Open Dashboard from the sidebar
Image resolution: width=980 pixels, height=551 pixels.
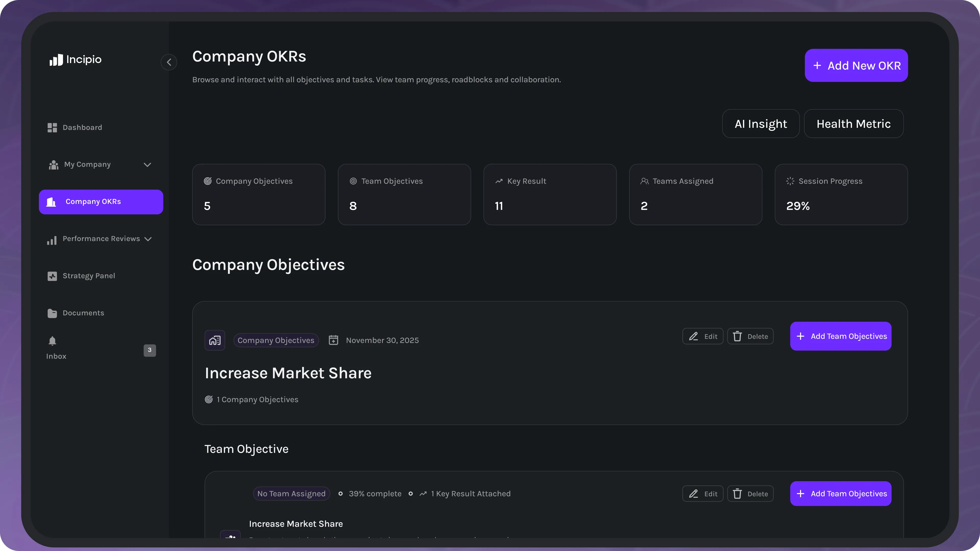pyautogui.click(x=82, y=127)
